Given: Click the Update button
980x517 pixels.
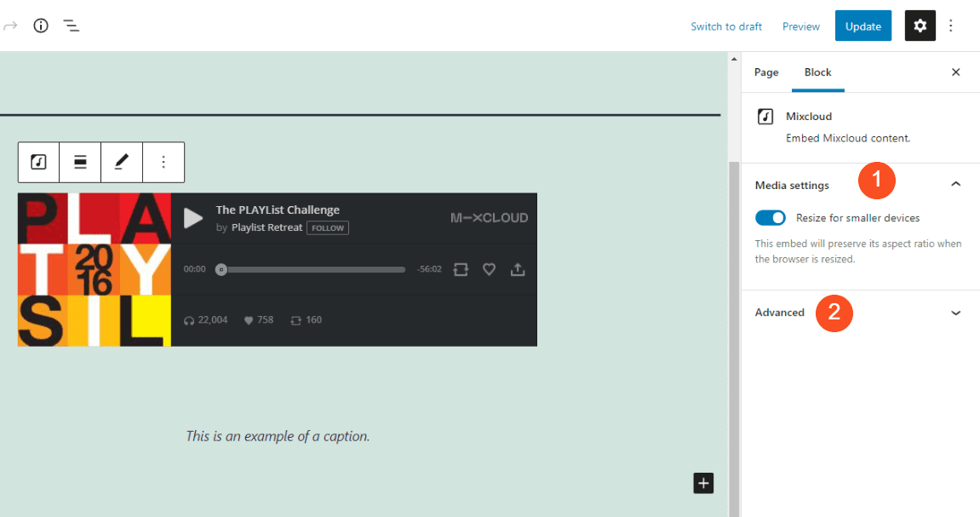Looking at the screenshot, I should (863, 26).
